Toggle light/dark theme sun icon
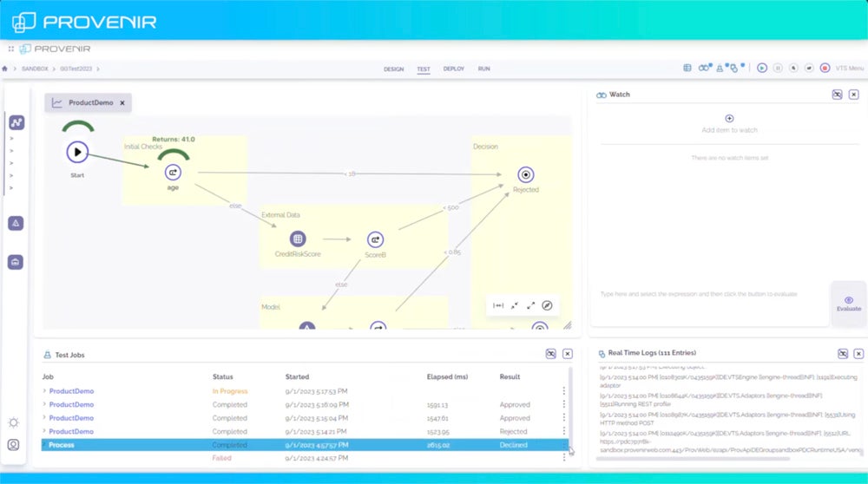 point(14,422)
